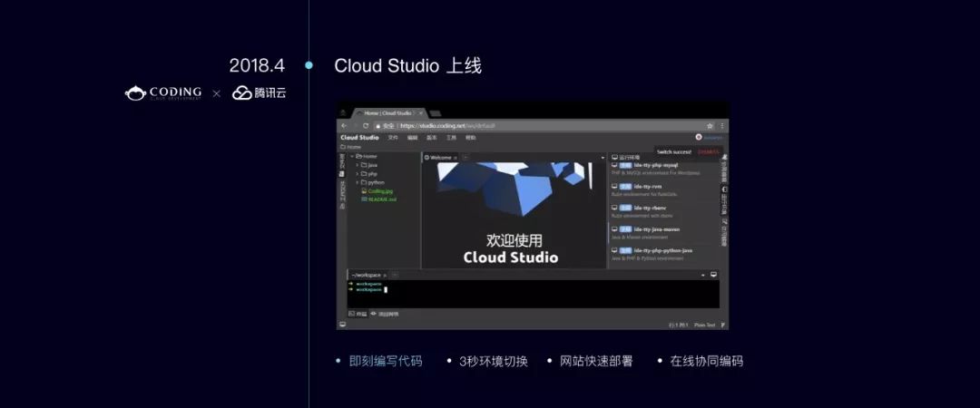Viewport: 980px width, 408px height.
Task: Close the Home | Cloud Studio browser tab
Action: click(421, 113)
